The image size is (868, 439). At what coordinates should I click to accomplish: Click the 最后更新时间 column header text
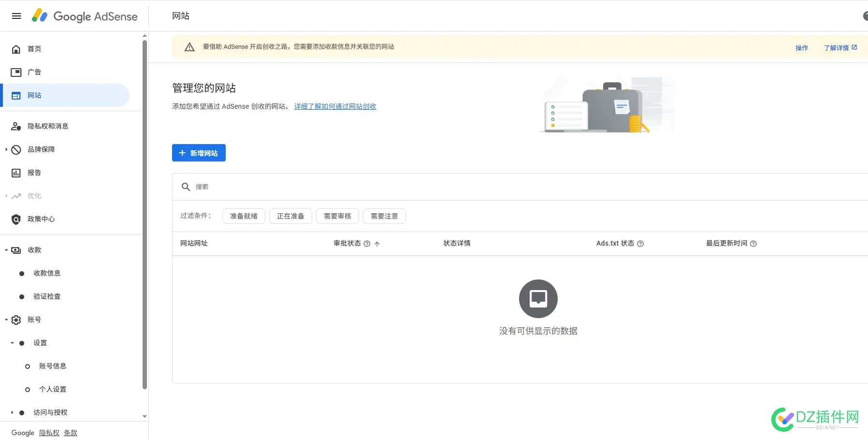pyautogui.click(x=726, y=243)
